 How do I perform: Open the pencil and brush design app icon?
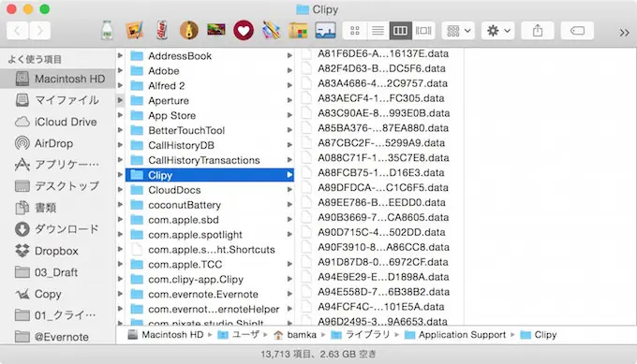(271, 31)
